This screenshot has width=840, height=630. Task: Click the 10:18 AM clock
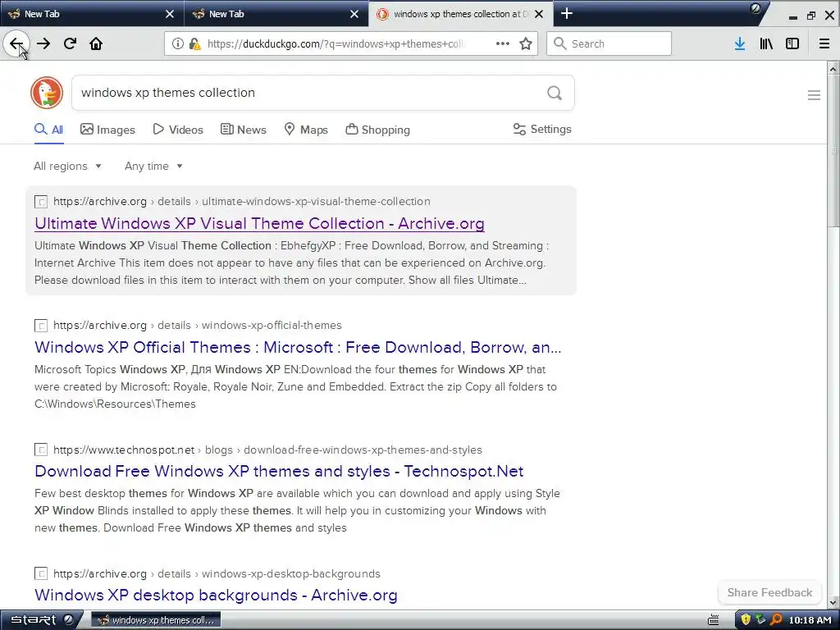click(810, 620)
